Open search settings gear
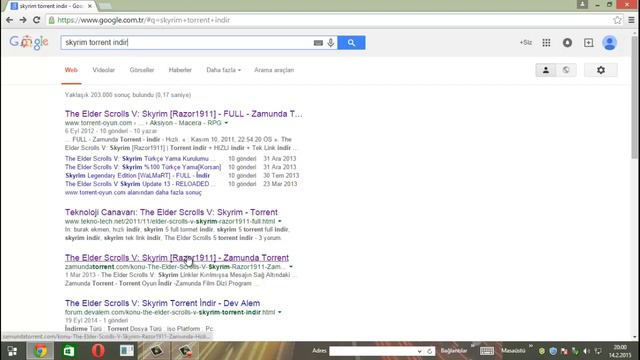 click(601, 70)
